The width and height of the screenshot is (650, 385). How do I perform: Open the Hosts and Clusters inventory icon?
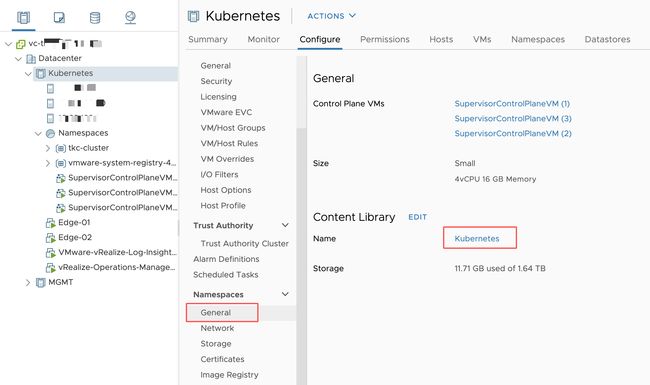[x=24, y=17]
